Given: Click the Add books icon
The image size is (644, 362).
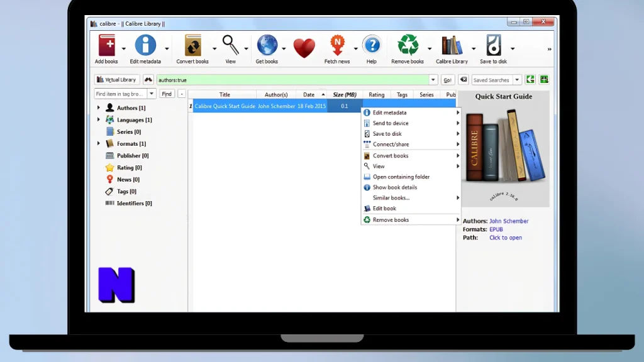Looking at the screenshot, I should (106, 45).
